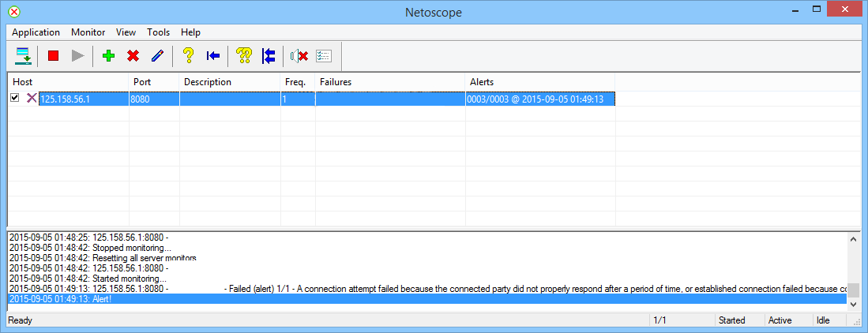Click the frequency value 1 in the row
Viewport: 868px width, 333px height.
click(298, 99)
